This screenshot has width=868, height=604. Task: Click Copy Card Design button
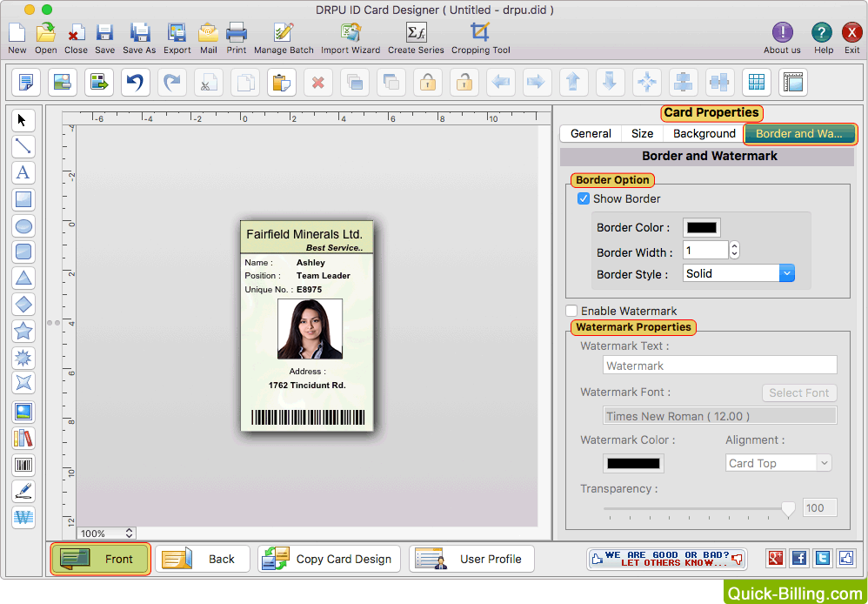[x=329, y=559]
